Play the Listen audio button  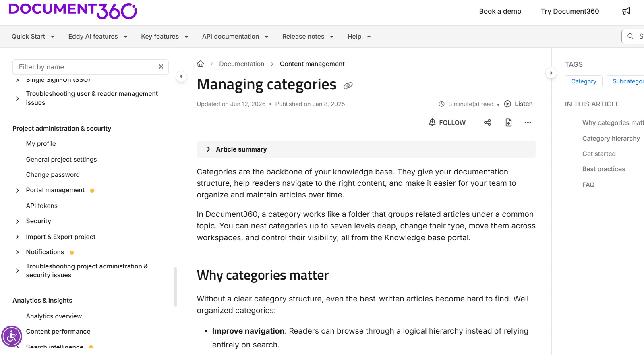click(x=518, y=104)
